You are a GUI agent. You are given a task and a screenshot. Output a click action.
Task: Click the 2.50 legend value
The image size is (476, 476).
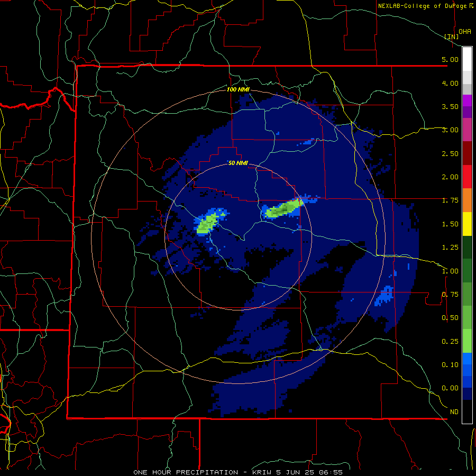coord(450,153)
